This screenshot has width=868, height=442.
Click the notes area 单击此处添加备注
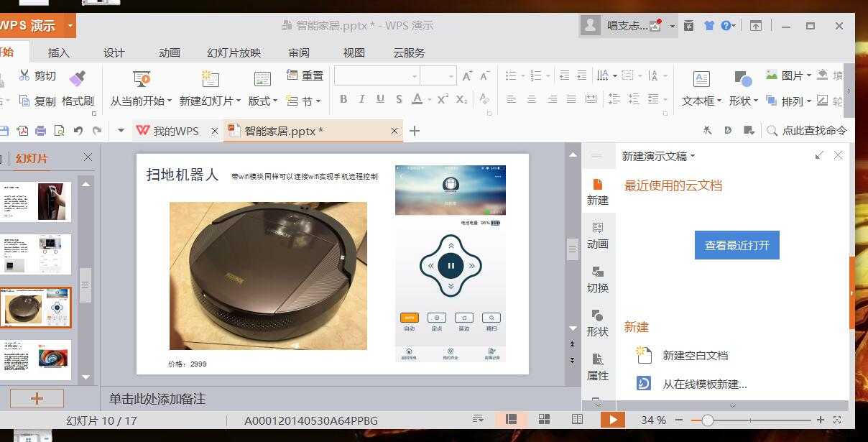coord(157,398)
